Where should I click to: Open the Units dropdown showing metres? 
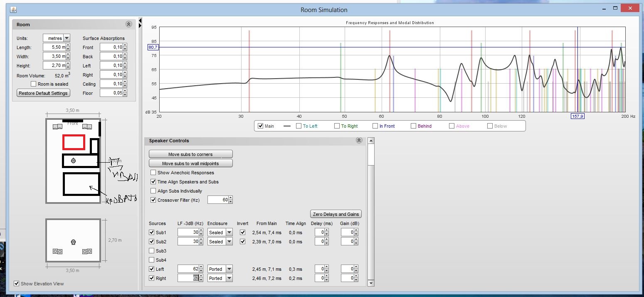coord(67,38)
